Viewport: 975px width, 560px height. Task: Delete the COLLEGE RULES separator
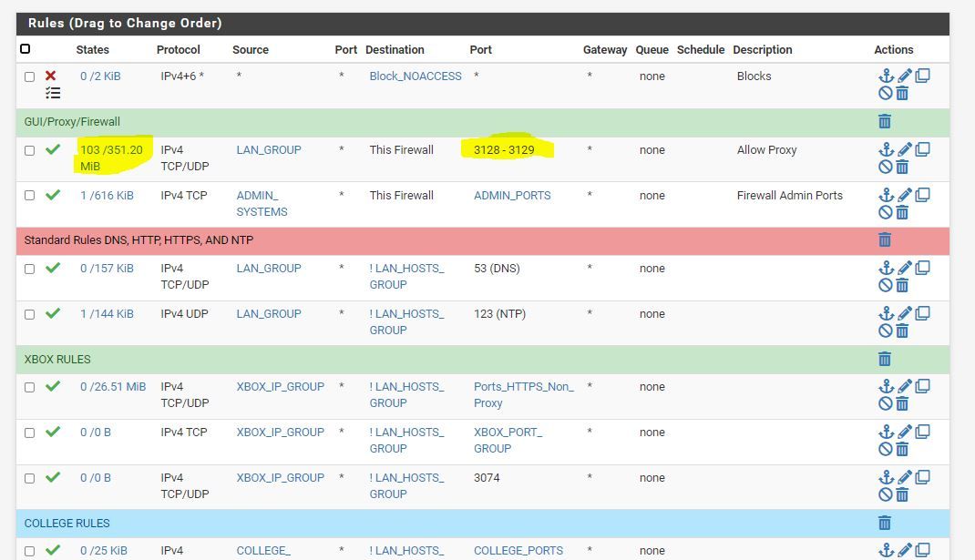tap(885, 523)
